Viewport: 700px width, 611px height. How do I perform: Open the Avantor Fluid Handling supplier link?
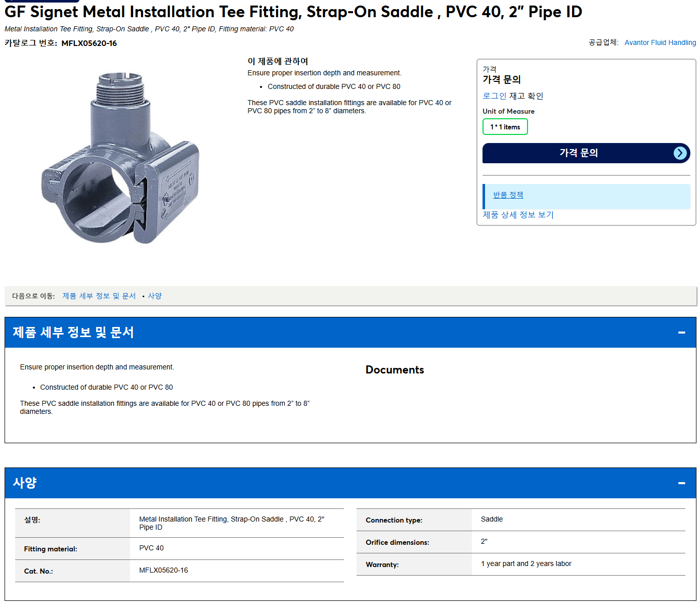660,42
